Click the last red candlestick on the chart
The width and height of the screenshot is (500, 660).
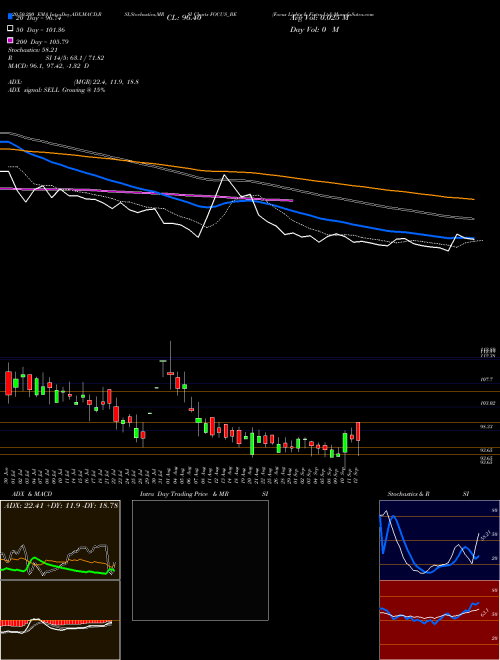coord(358,431)
